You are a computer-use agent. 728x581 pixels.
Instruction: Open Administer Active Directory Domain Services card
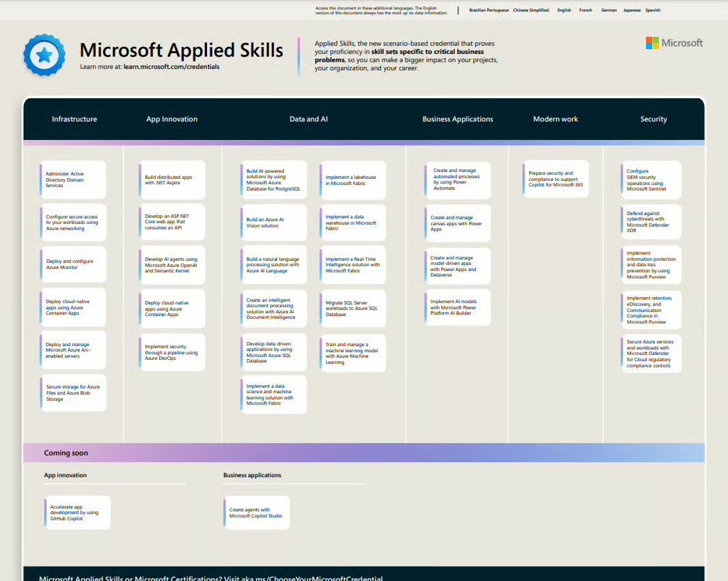tap(73, 180)
